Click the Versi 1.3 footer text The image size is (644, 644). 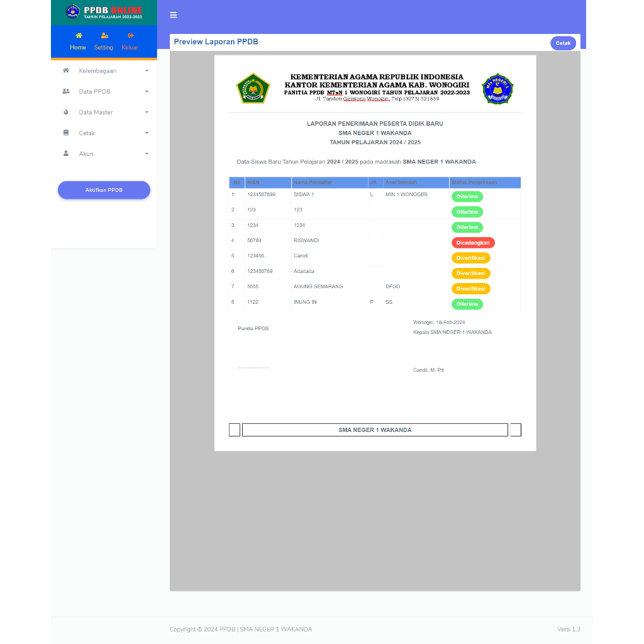(569, 629)
